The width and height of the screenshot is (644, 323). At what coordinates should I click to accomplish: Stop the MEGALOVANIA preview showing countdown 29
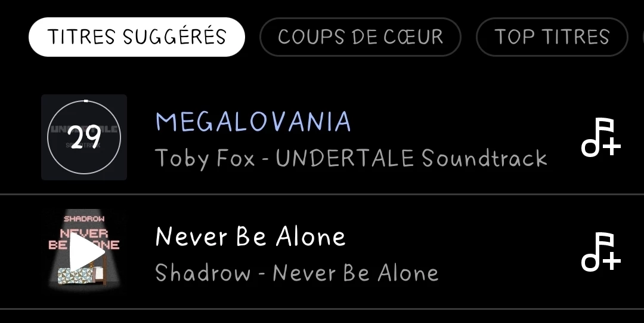coord(84,137)
